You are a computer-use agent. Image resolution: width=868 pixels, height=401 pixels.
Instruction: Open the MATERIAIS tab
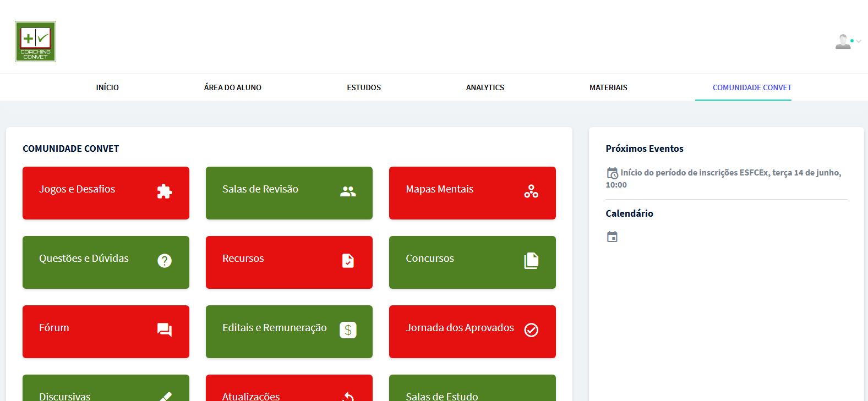608,87
